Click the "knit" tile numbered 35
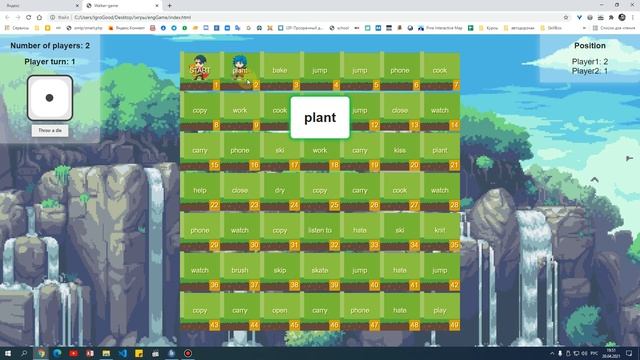640x360 pixels. click(440, 231)
